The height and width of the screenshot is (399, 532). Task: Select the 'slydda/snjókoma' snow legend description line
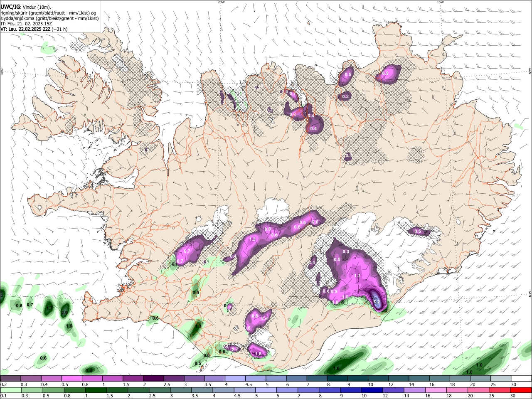click(x=49, y=18)
